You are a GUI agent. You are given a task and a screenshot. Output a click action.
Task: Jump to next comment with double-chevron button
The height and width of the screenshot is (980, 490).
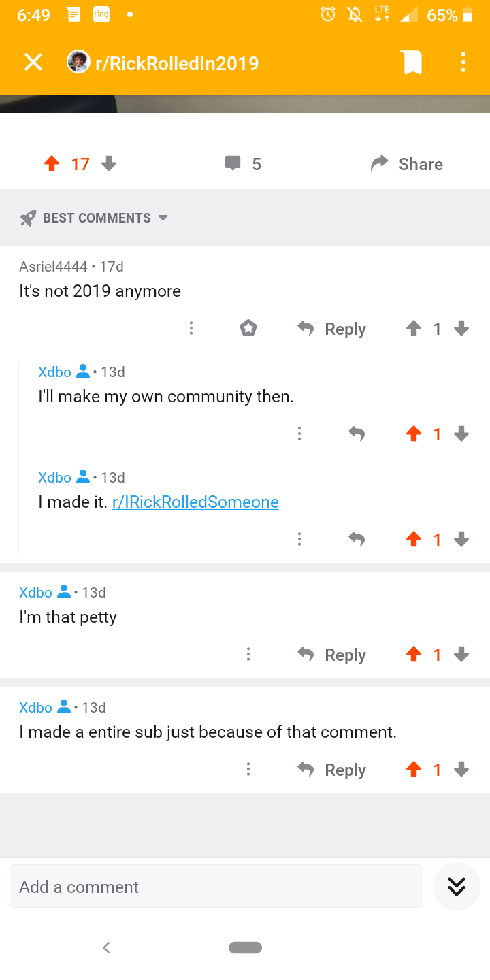pyautogui.click(x=456, y=886)
